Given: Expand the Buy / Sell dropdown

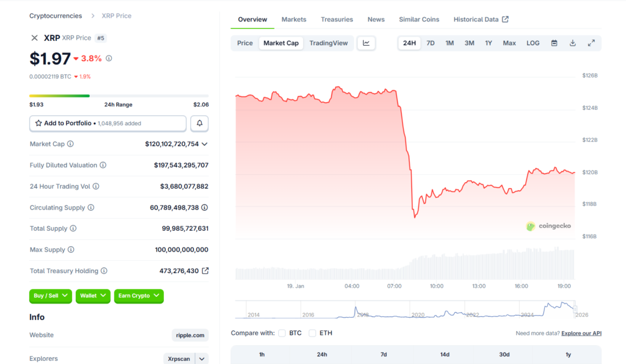Looking at the screenshot, I should pyautogui.click(x=50, y=296).
